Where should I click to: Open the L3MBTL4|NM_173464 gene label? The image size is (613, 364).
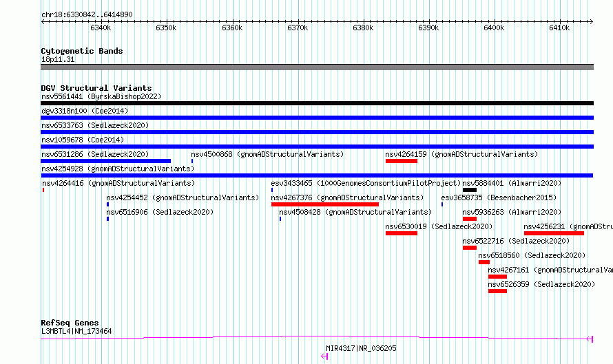pyautogui.click(x=76, y=331)
